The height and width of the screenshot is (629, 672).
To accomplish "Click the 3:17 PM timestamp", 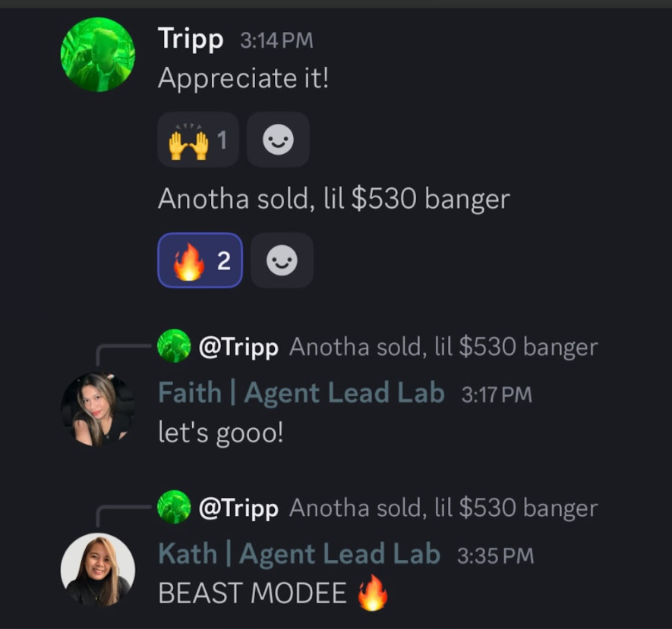I will pyautogui.click(x=497, y=395).
